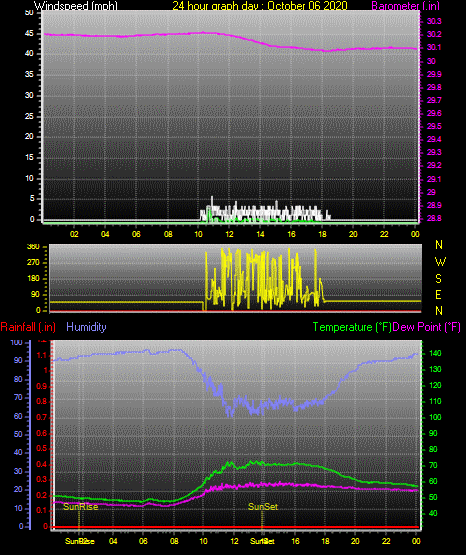This screenshot has height=555, width=466.
Task: Click the 30.2 barometer scale value
Action: click(x=434, y=34)
